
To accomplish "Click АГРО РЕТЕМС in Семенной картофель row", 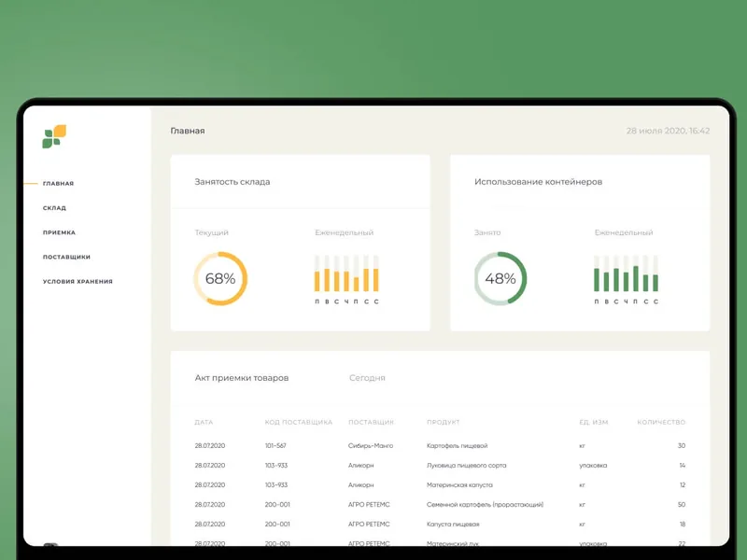I will point(369,504).
